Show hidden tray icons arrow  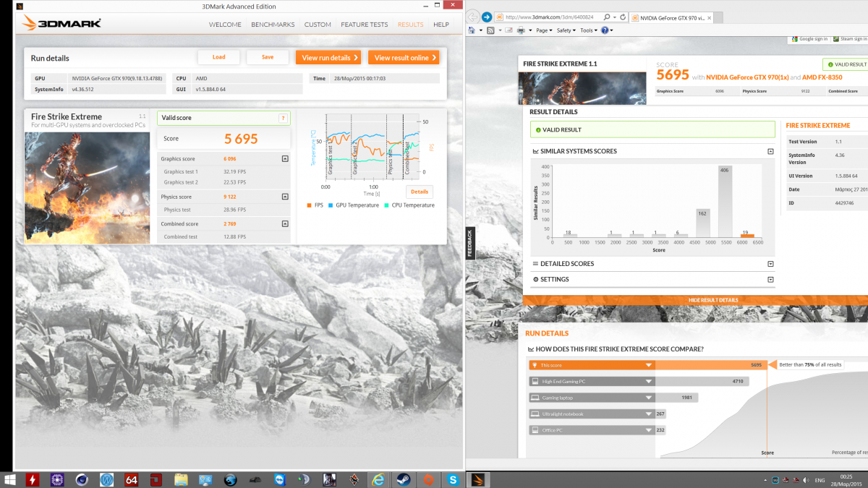pyautogui.click(x=765, y=480)
